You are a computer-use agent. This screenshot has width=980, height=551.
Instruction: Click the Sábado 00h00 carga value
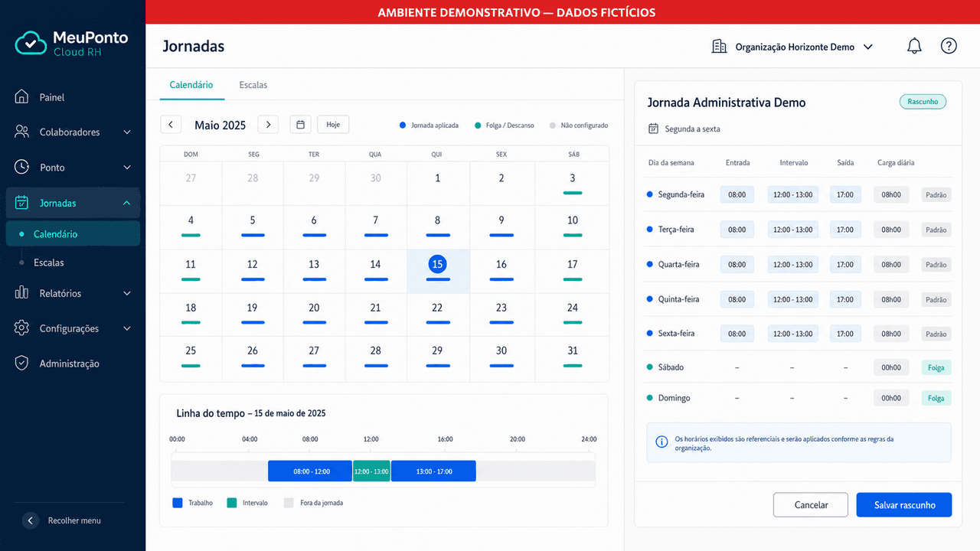pyautogui.click(x=891, y=367)
